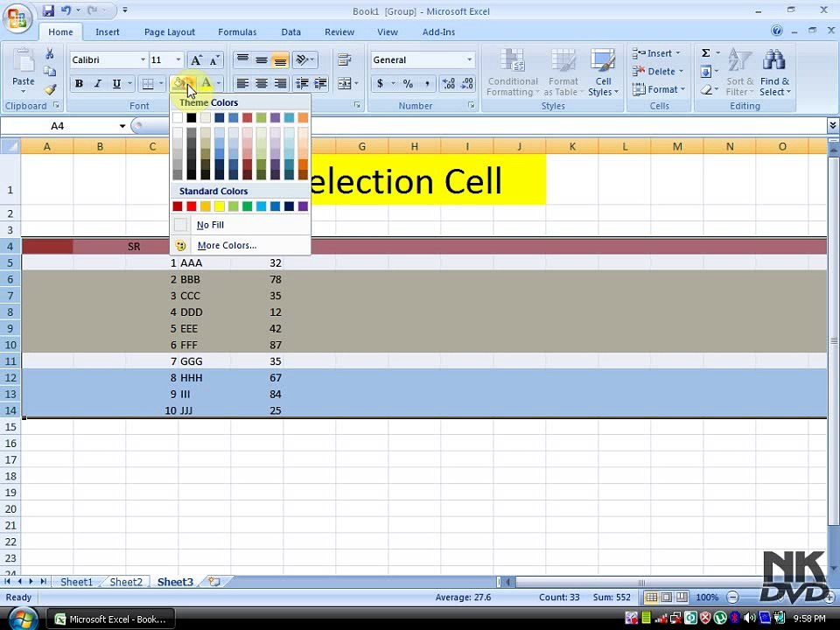The height and width of the screenshot is (630, 840).
Task: Toggle Wrap Text
Action: [x=344, y=60]
